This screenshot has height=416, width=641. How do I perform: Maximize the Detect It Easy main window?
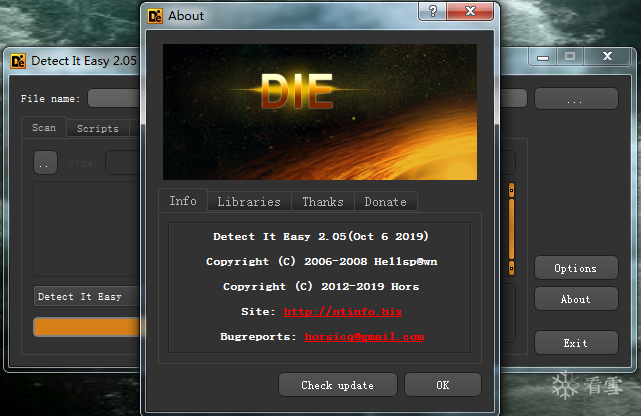pyautogui.click(x=570, y=57)
